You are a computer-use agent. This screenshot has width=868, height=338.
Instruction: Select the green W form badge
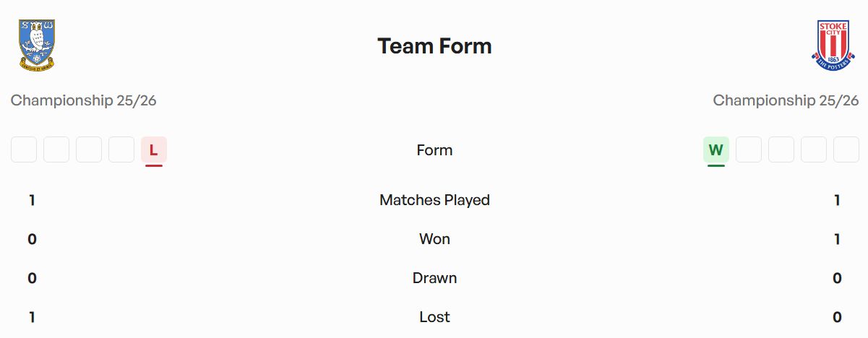pos(716,150)
